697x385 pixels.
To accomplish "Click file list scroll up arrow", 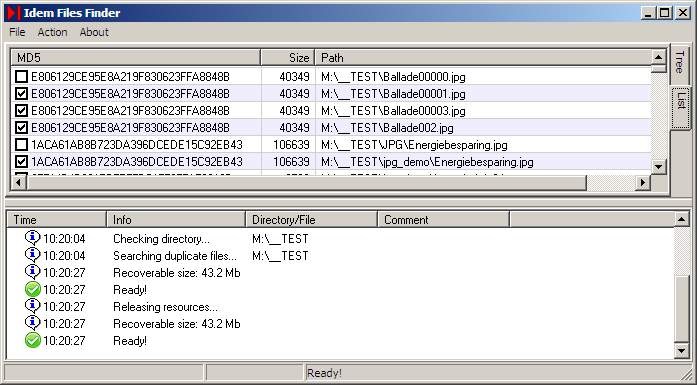I will [x=658, y=57].
